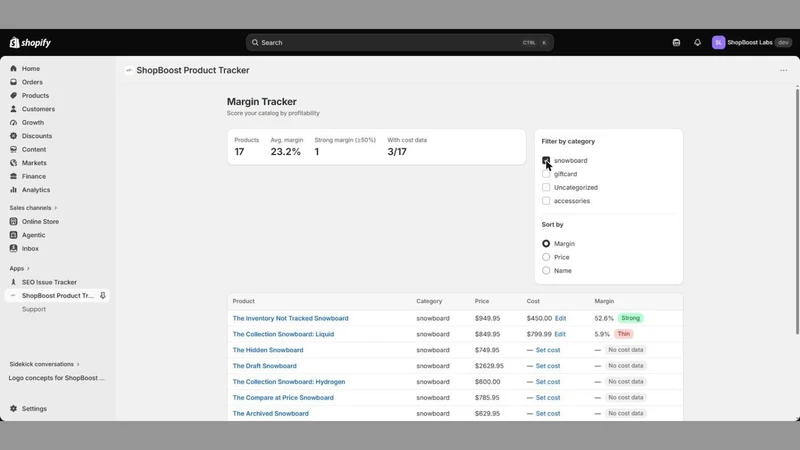The height and width of the screenshot is (450, 800).
Task: Click the SEO Issue Tracker icon
Action: coord(13,282)
